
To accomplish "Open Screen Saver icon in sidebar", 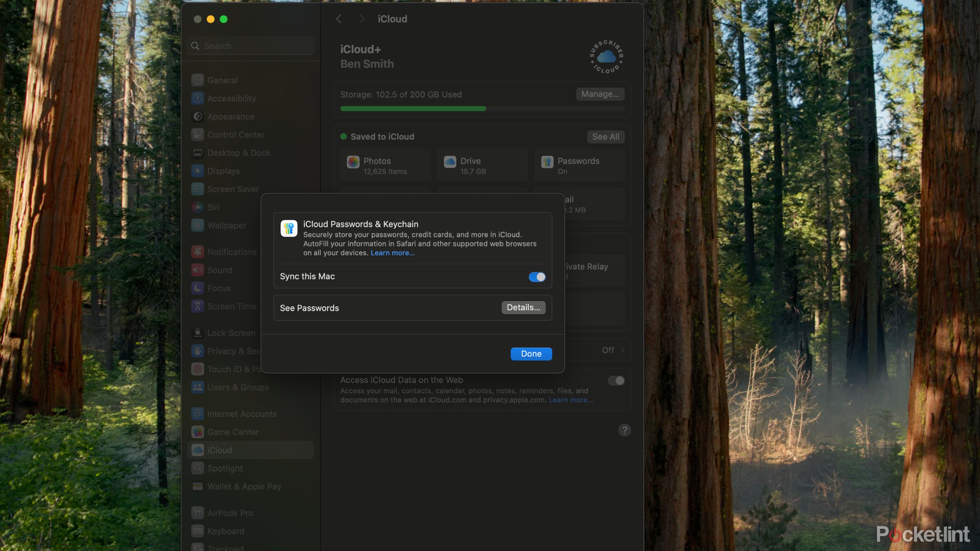I will pyautogui.click(x=198, y=189).
